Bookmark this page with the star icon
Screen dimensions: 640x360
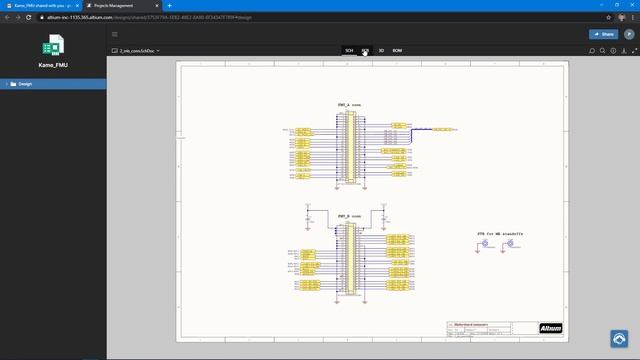pos(609,18)
